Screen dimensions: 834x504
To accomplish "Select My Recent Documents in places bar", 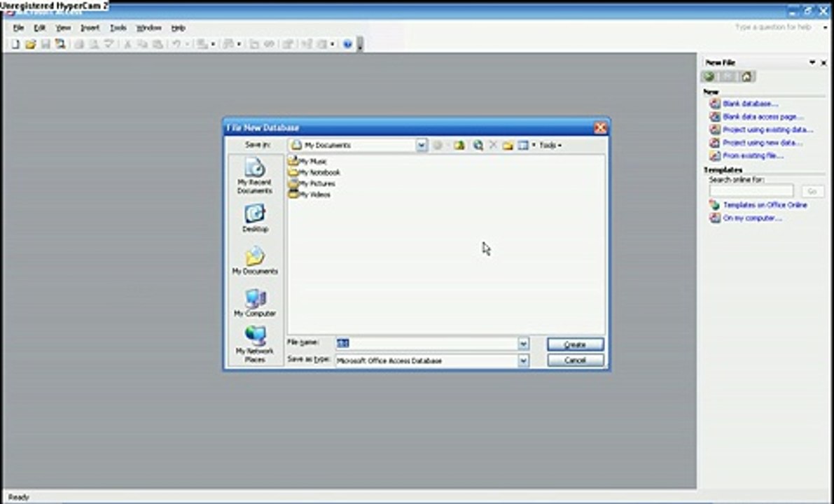I will point(255,176).
